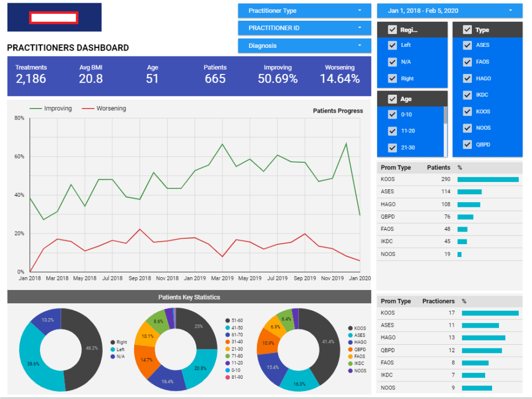Click the Patients Progress chart title
The width and height of the screenshot is (532, 399).
pos(338,111)
